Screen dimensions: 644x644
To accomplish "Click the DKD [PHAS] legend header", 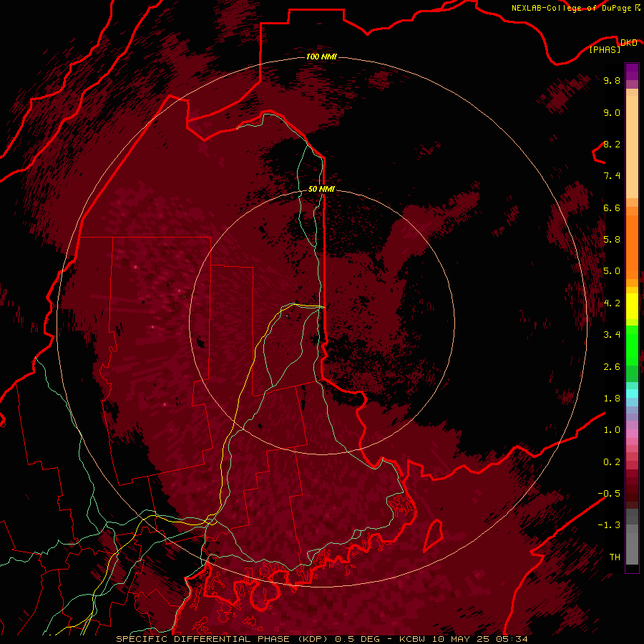I will tap(613, 46).
